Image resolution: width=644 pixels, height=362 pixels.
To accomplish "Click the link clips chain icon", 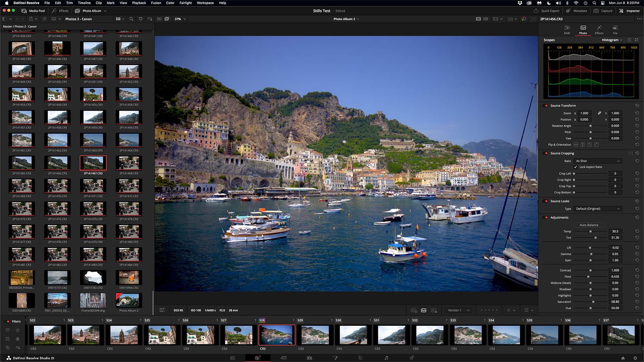I will [x=44, y=19].
